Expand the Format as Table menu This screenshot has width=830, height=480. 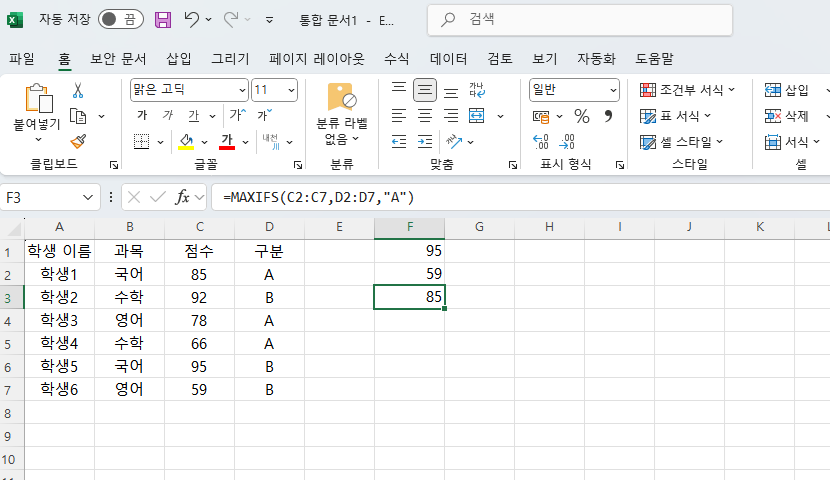(675, 116)
